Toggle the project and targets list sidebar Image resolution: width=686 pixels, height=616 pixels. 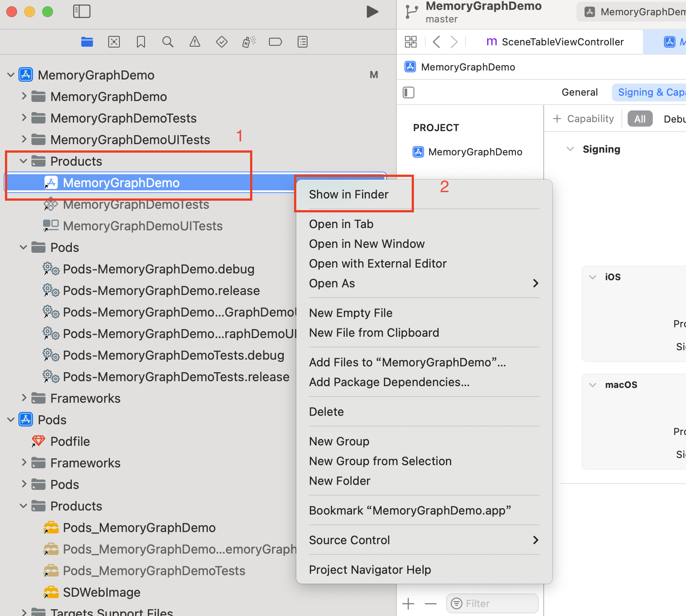(409, 92)
